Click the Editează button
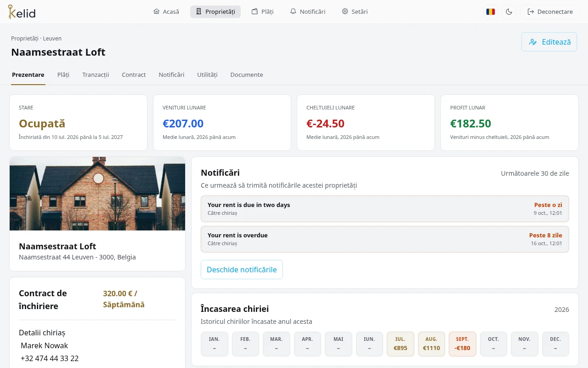The height and width of the screenshot is (368, 588). 549,42
